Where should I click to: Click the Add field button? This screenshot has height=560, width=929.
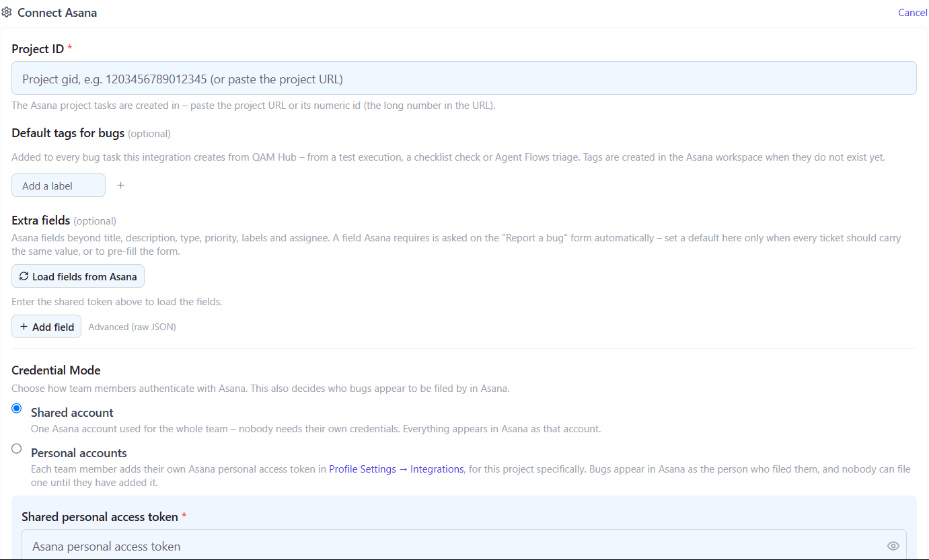click(x=46, y=327)
